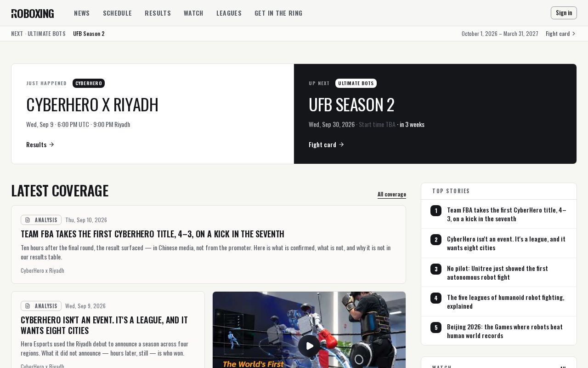Open Team FBA takes first CyberHero title article

click(153, 234)
